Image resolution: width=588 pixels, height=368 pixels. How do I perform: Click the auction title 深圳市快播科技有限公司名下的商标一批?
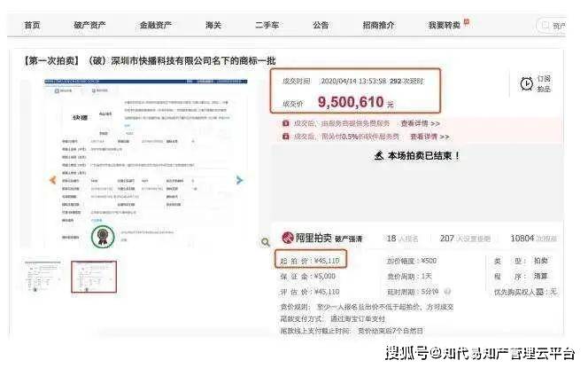[193, 61]
